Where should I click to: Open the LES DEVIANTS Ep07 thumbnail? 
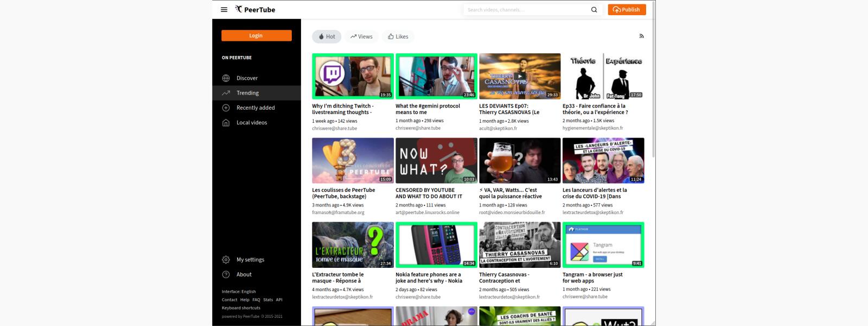pos(520,76)
